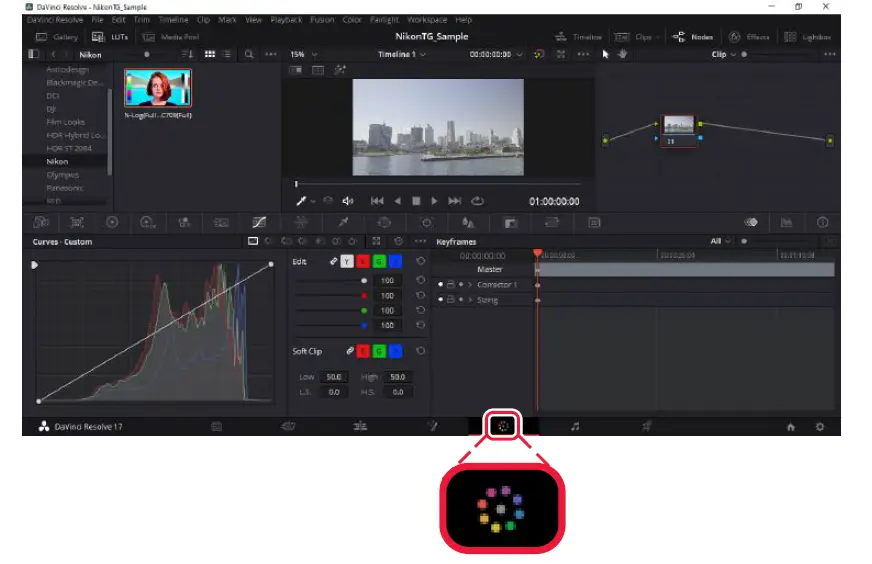Mute the viewer audio speaker icon
The height and width of the screenshot is (564, 872).
click(x=348, y=201)
